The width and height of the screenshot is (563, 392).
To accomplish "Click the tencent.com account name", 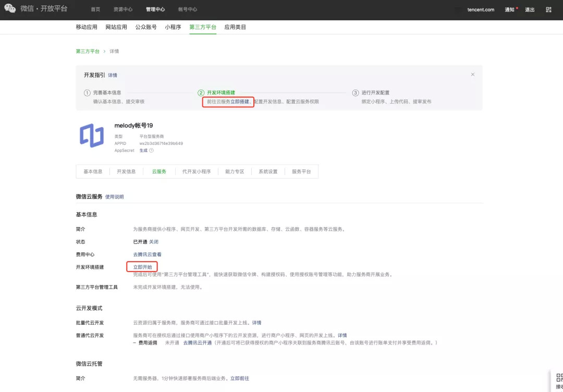I will 481,10.
